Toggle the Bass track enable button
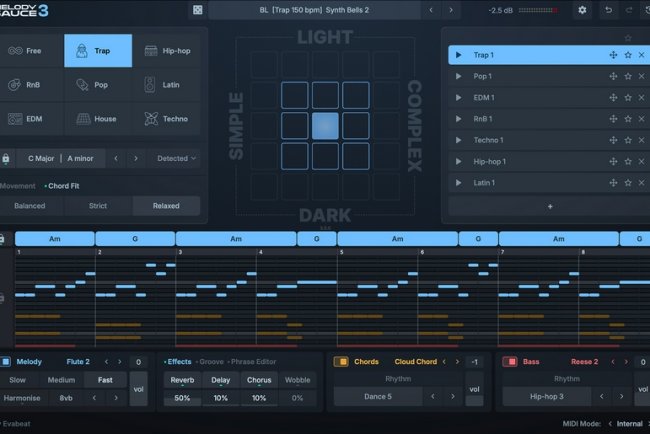This screenshot has width=650, height=434. coord(510,361)
